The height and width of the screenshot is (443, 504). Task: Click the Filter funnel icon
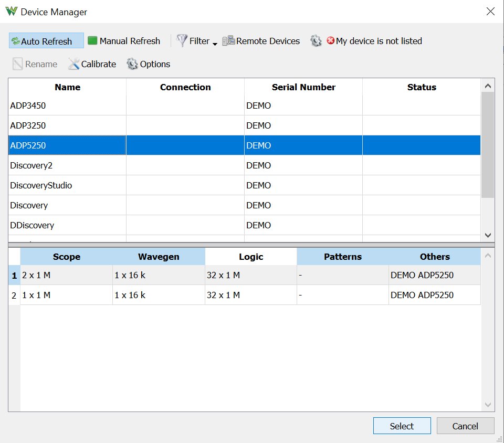[x=182, y=40]
